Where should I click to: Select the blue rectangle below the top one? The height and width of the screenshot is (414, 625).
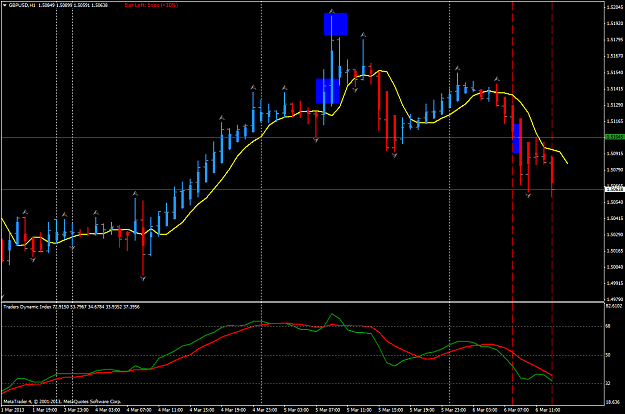[x=328, y=91]
